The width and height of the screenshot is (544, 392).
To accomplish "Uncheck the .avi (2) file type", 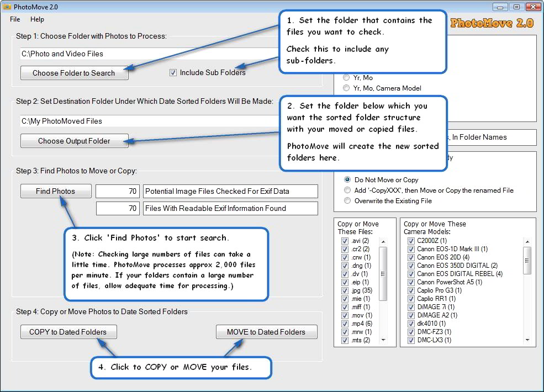I will [x=345, y=241].
